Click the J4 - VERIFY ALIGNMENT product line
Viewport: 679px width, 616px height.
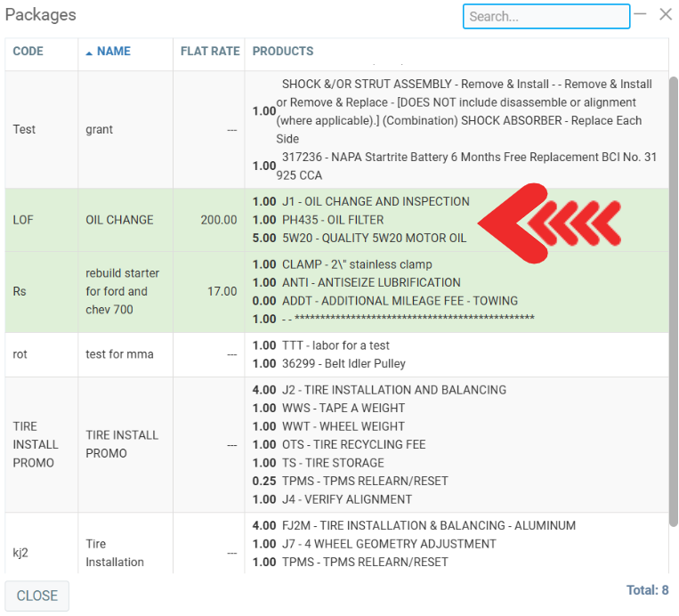(346, 499)
